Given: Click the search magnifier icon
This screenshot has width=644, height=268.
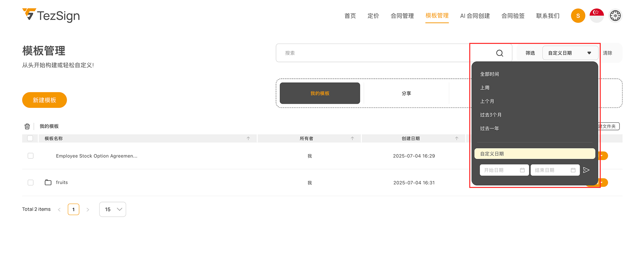Looking at the screenshot, I should tap(499, 53).
